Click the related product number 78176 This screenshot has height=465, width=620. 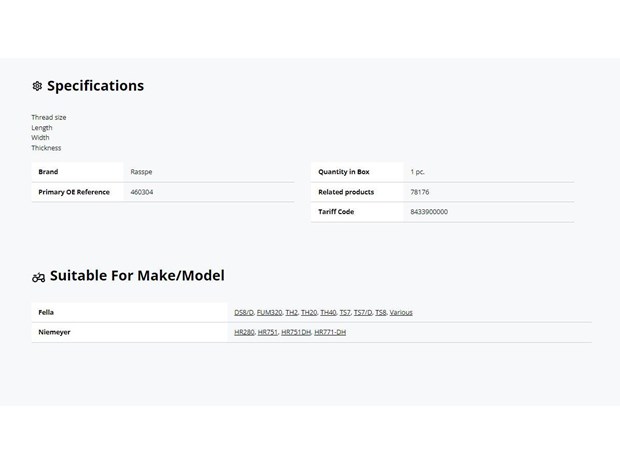[x=420, y=192]
